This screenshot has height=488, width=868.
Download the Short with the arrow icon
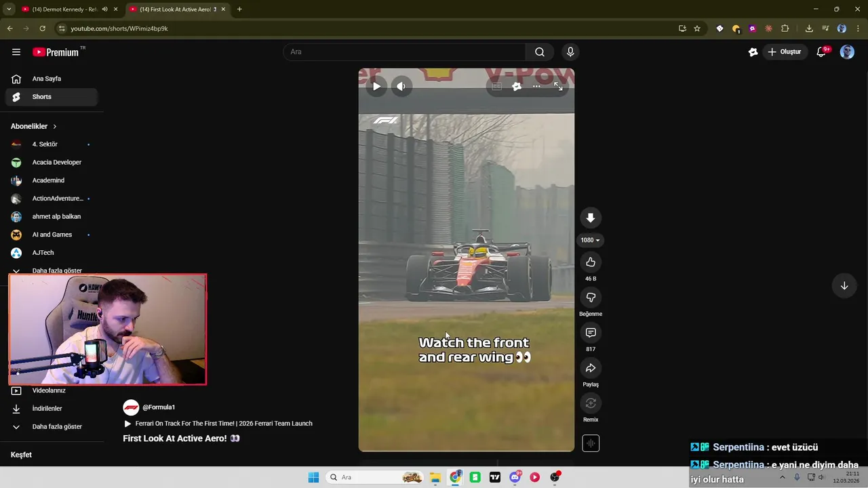pyautogui.click(x=591, y=218)
